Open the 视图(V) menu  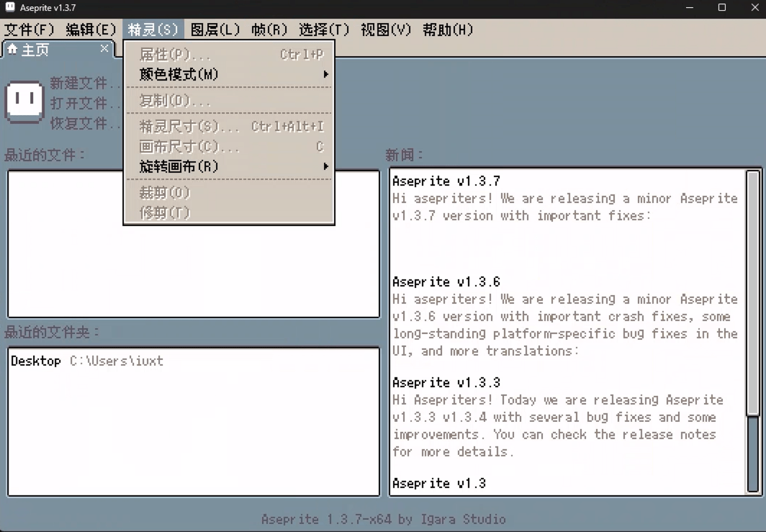[x=386, y=30]
